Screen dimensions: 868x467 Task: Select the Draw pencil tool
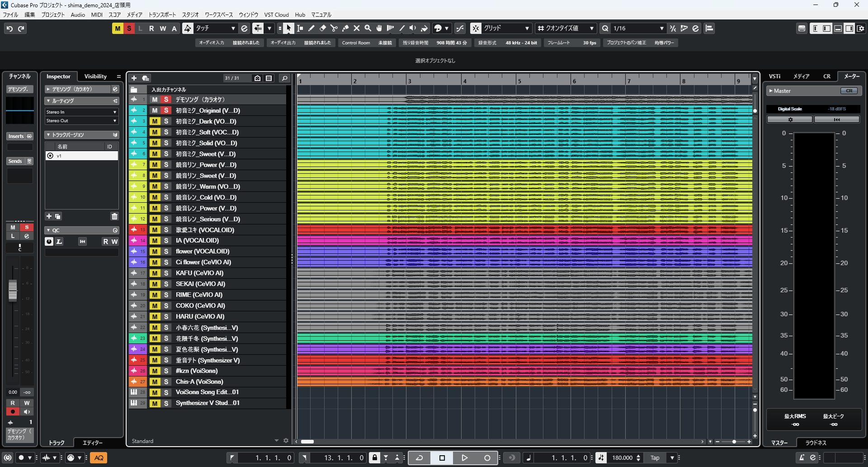[x=311, y=28]
